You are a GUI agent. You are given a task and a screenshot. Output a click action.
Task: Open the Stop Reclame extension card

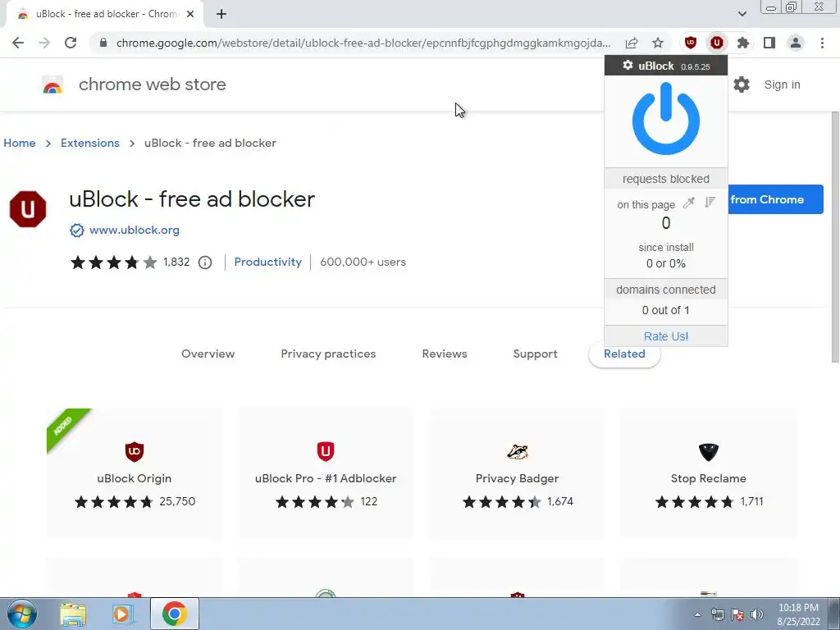(x=708, y=472)
